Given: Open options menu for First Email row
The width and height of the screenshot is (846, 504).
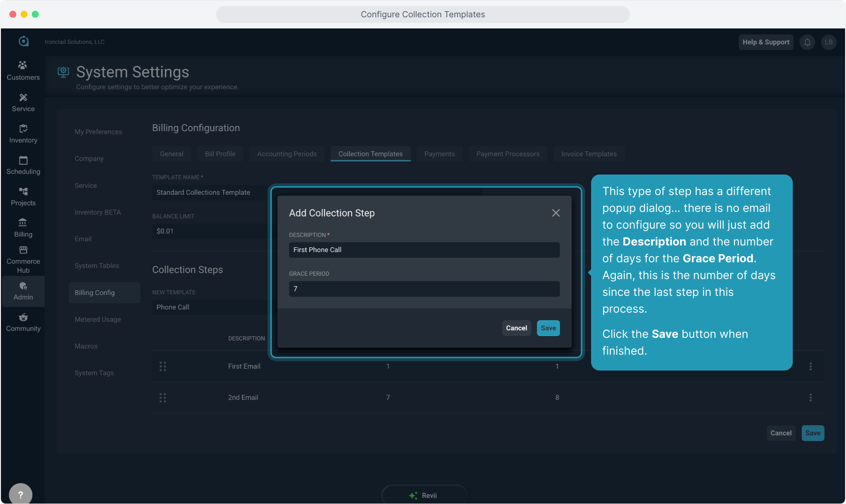Looking at the screenshot, I should [811, 366].
